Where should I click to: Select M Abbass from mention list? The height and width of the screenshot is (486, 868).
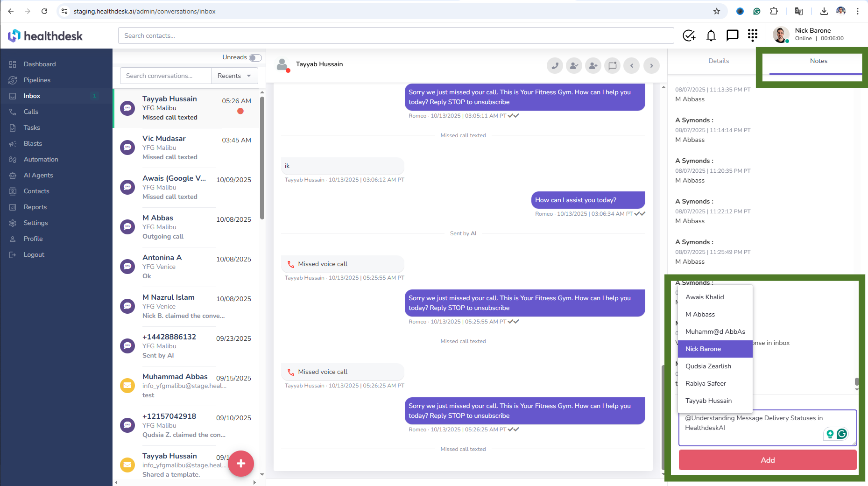(715, 314)
